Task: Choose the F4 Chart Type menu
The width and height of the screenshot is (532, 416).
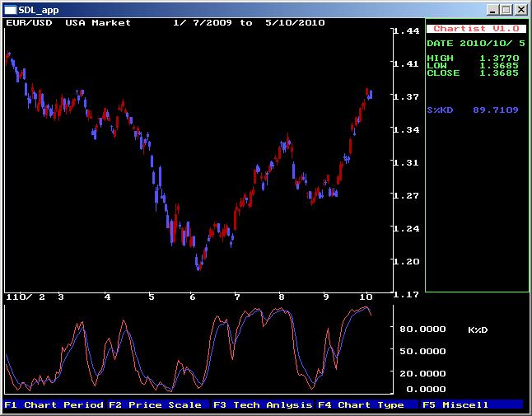Action: tap(361, 404)
